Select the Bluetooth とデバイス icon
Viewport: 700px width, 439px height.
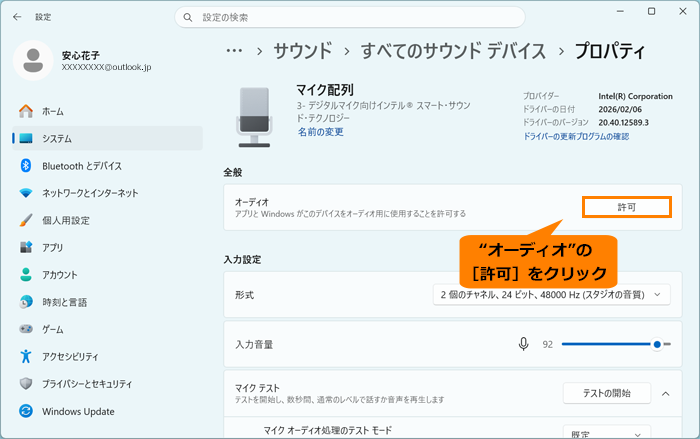click(x=26, y=166)
